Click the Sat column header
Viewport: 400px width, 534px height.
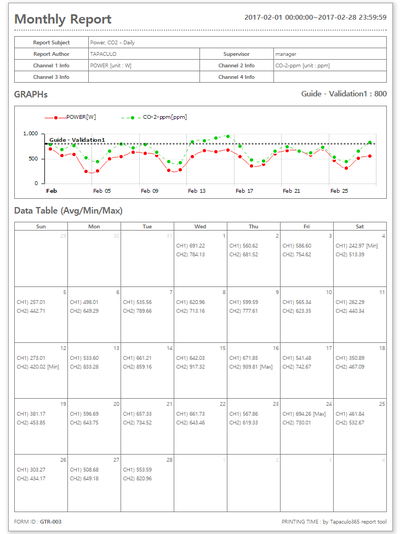point(360,226)
